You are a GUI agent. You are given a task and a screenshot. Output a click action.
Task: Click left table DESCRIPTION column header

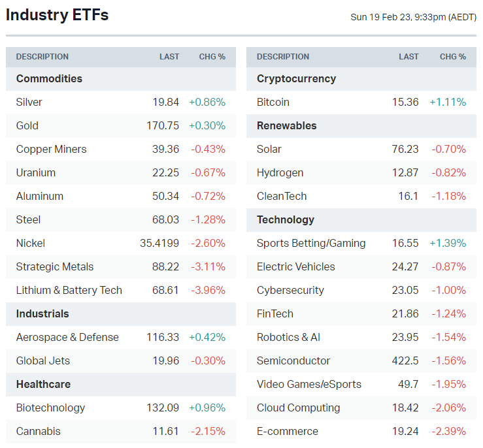42,57
